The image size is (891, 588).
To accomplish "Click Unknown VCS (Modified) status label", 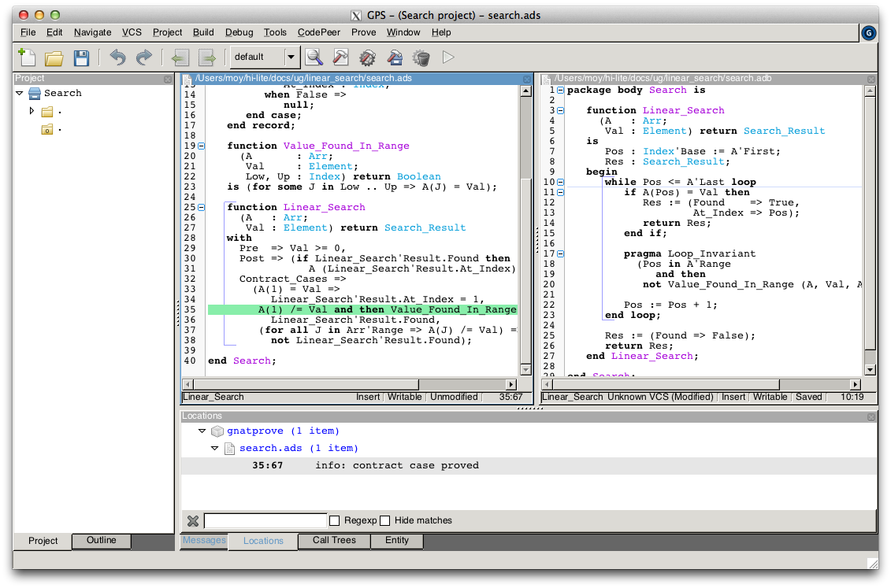I will click(x=659, y=398).
